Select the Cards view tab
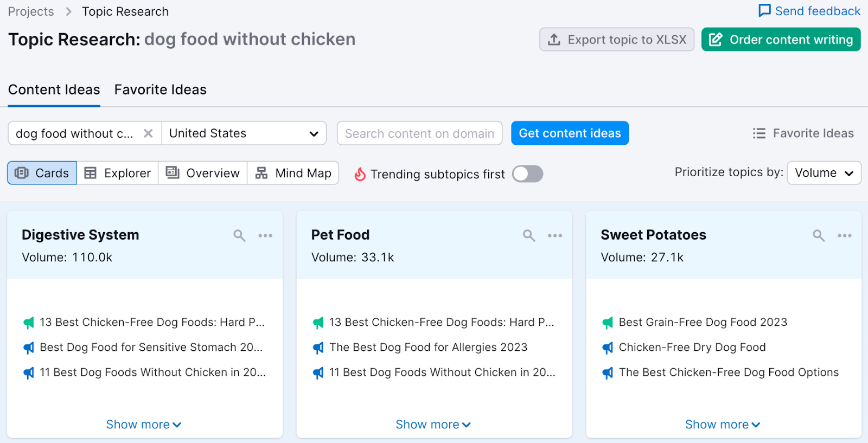Screen dimensions: 868x443 42,173
